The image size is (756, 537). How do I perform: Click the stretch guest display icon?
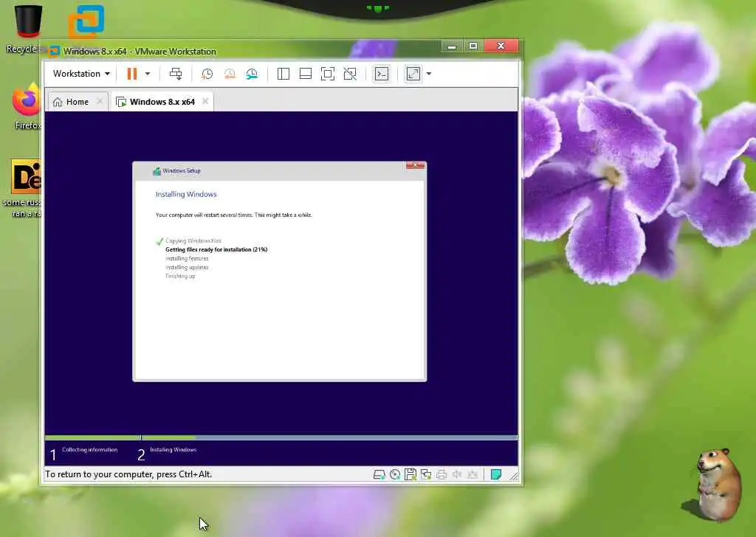[413, 74]
